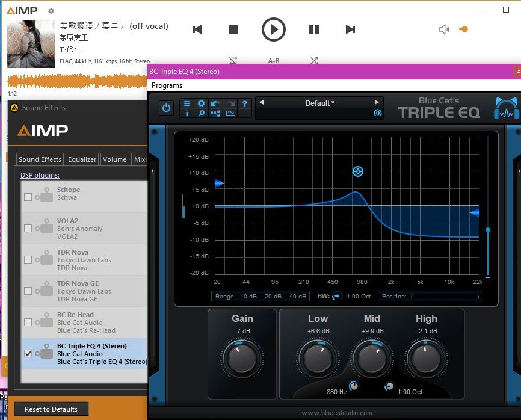Viewport: 521px width, 420px height.
Task: Start playback with the Play button
Action: coord(274,29)
